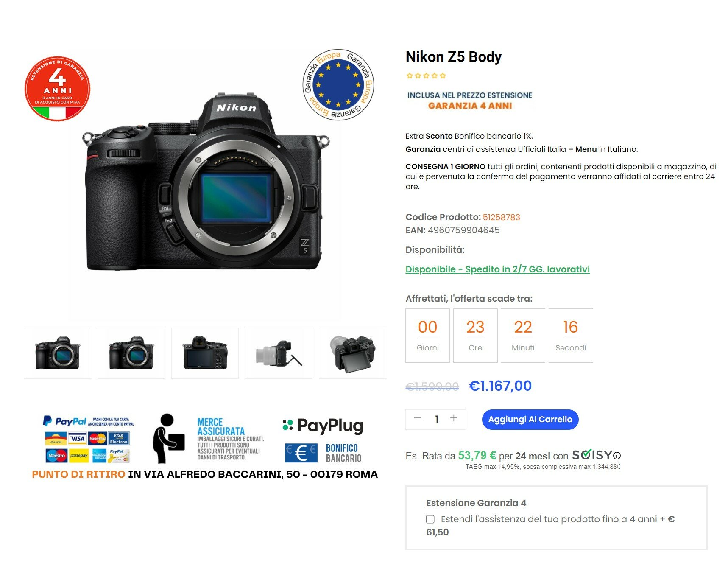Click Aggiungi Al Carrello button
Image resolution: width=728 pixels, height=577 pixels.
pyautogui.click(x=530, y=420)
